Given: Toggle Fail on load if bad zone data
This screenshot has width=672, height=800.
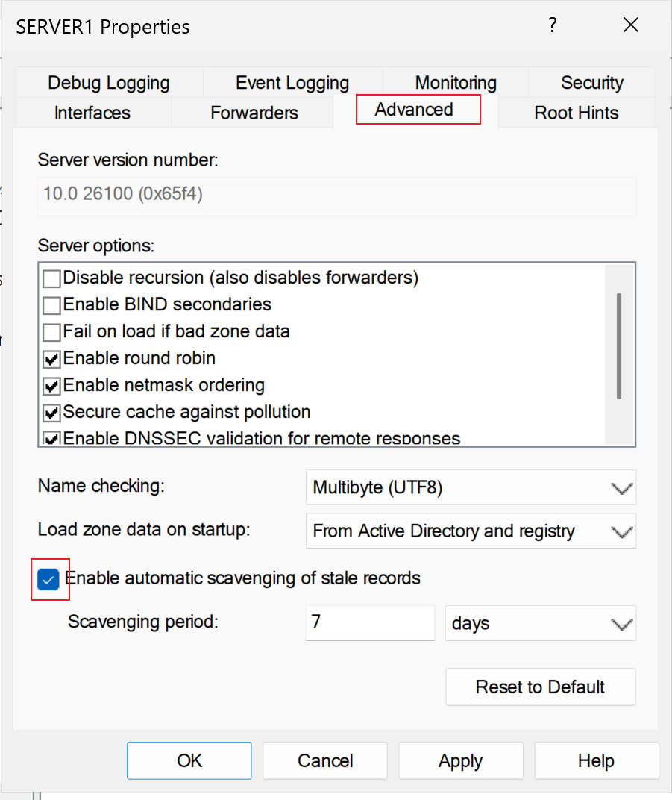Looking at the screenshot, I should coord(51,332).
